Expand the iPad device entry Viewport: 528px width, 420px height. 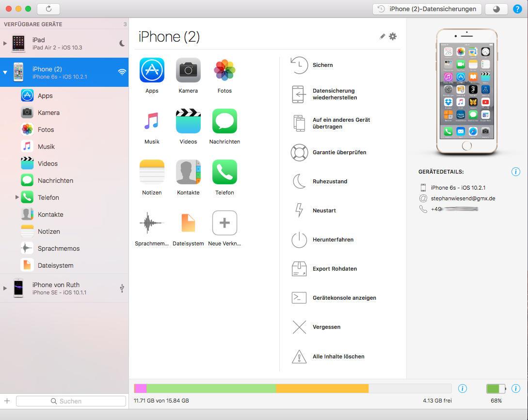pos(5,43)
